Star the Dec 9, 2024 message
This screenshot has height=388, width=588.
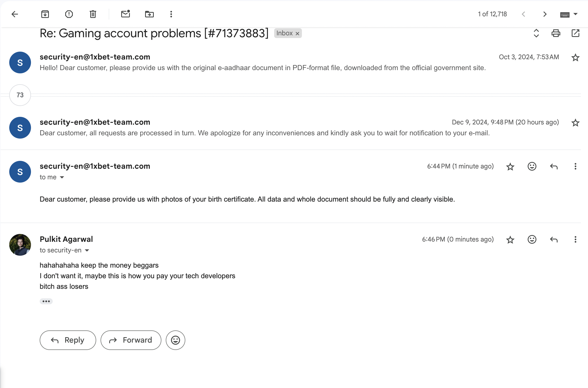(575, 123)
